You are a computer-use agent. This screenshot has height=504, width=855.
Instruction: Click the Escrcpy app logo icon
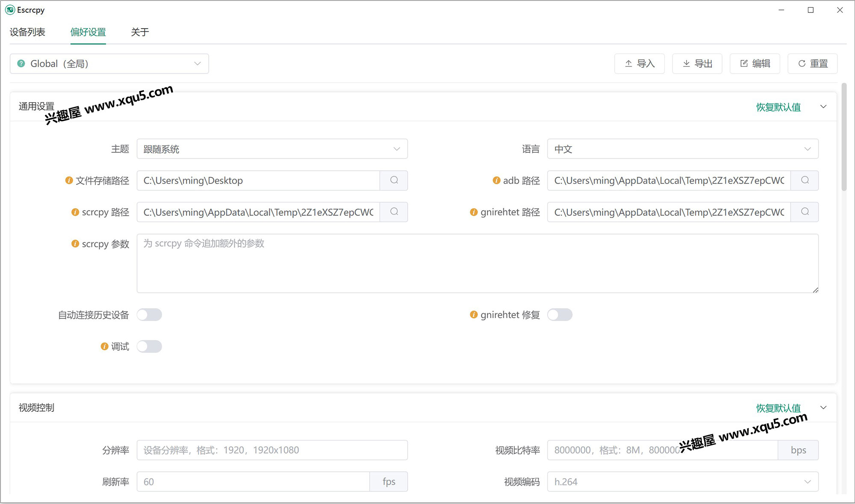pos(10,10)
